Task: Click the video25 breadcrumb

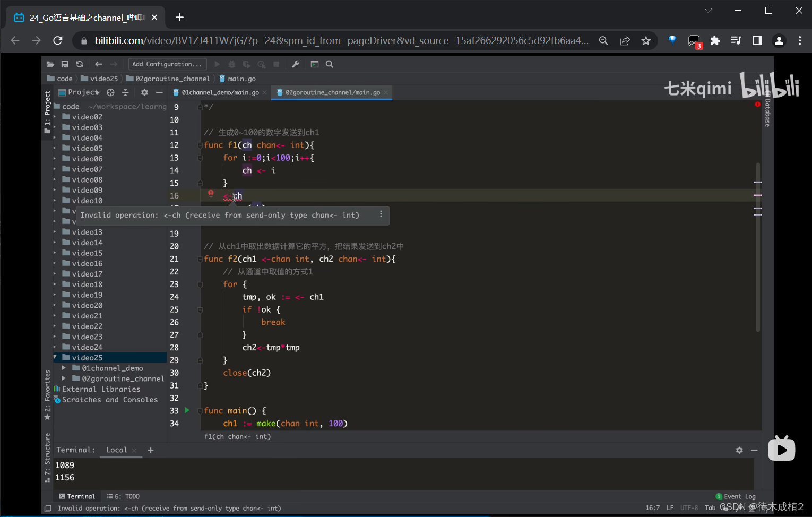Action: (x=99, y=79)
